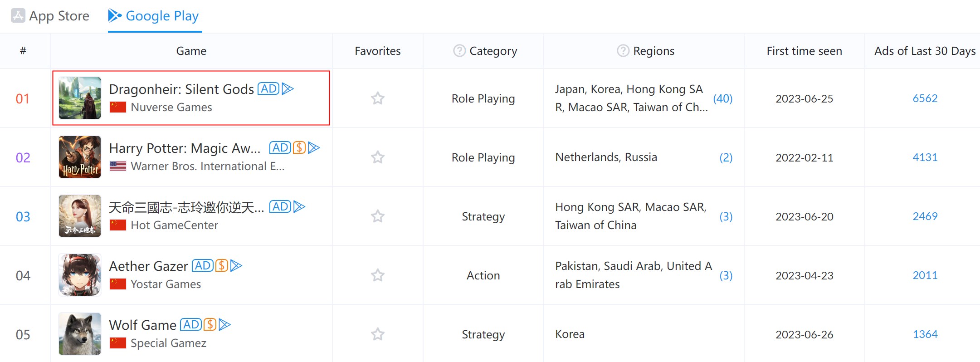Viewport: 980px width, 362px height.
Task: Click the AD badge beside Harry Potter
Action: coord(280,147)
